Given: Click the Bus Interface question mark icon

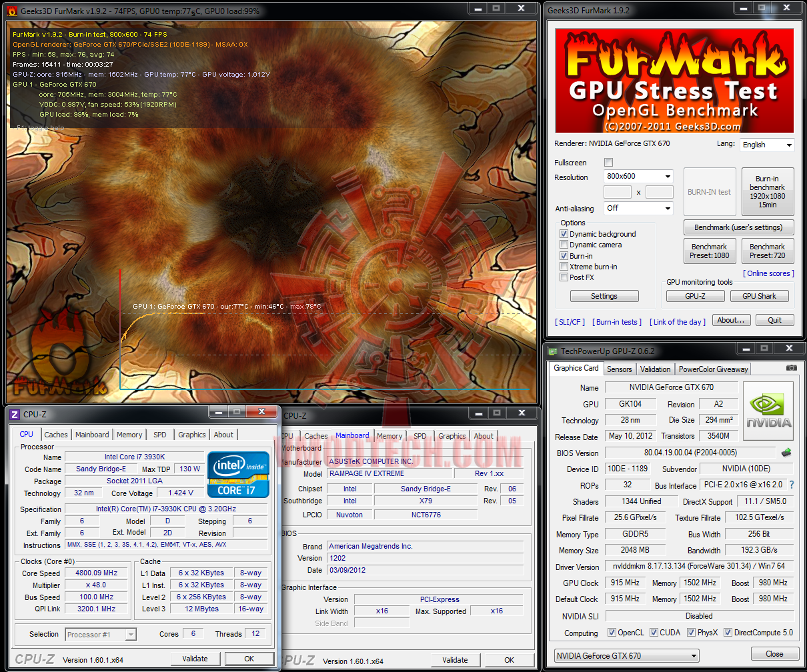Looking at the screenshot, I should [x=792, y=485].
